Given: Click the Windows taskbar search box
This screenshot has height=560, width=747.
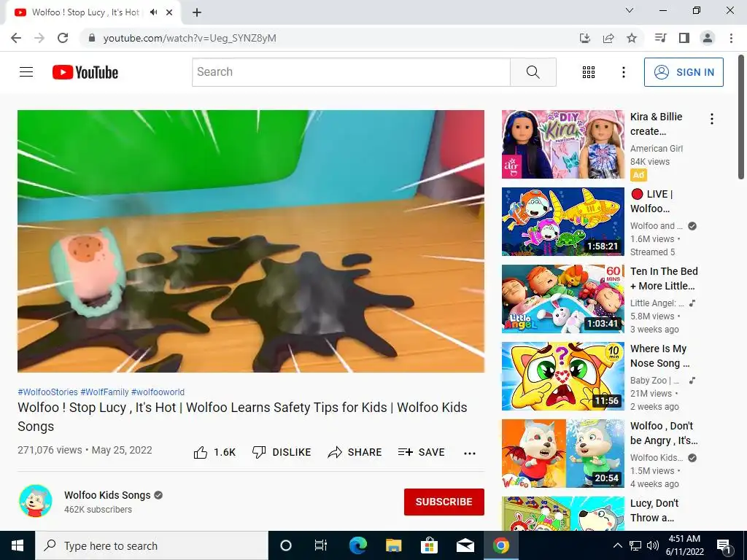Looking at the screenshot, I should click(152, 545).
